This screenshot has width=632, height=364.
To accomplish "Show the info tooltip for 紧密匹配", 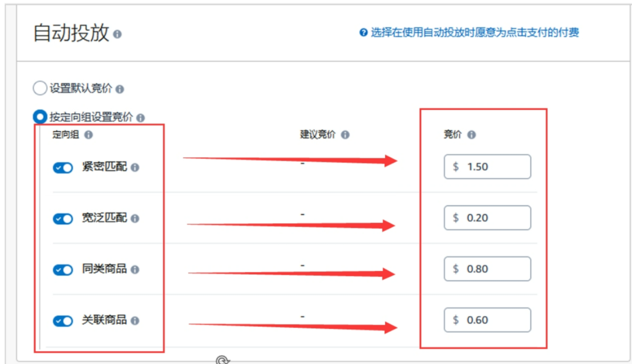I will (135, 168).
